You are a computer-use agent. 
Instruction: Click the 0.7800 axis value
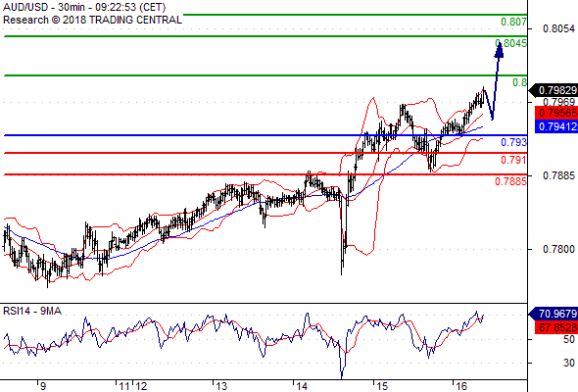pos(558,250)
